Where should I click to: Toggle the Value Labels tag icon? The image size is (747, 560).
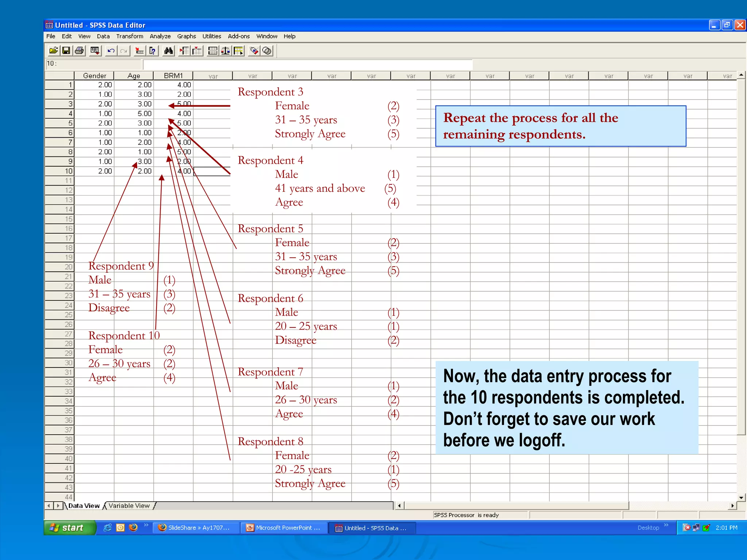click(254, 51)
